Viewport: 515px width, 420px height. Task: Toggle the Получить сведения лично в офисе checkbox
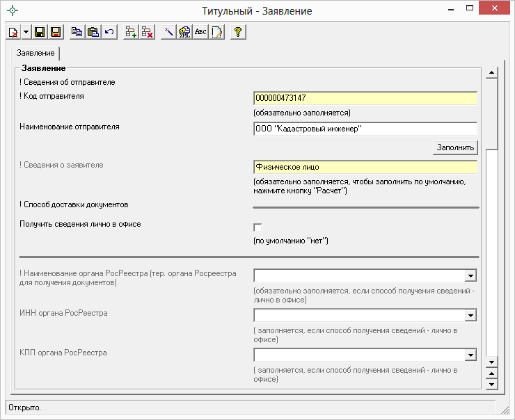click(257, 227)
